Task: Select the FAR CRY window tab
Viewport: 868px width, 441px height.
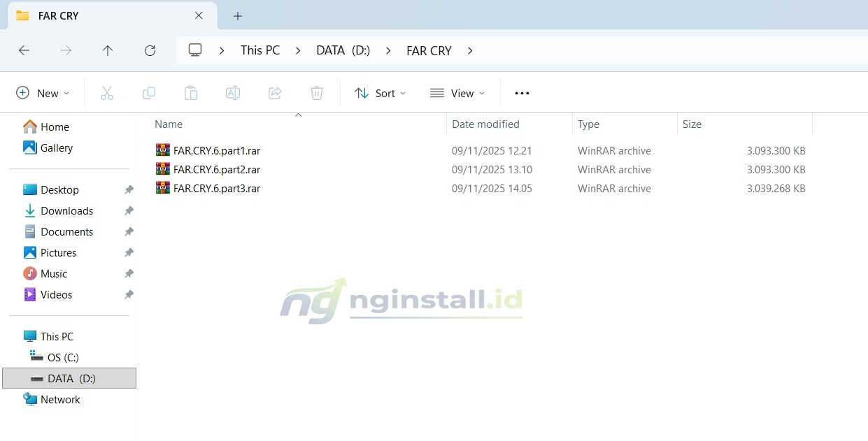Action: click(x=112, y=15)
